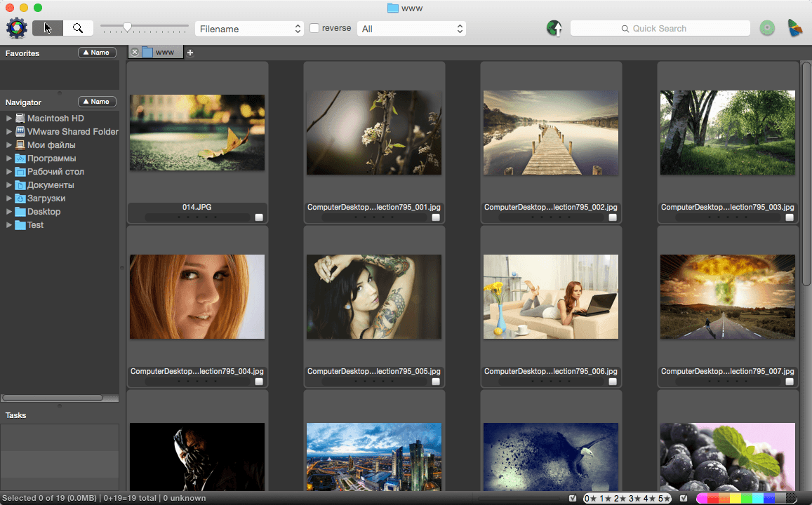Select the red color label swatch

tap(714, 498)
